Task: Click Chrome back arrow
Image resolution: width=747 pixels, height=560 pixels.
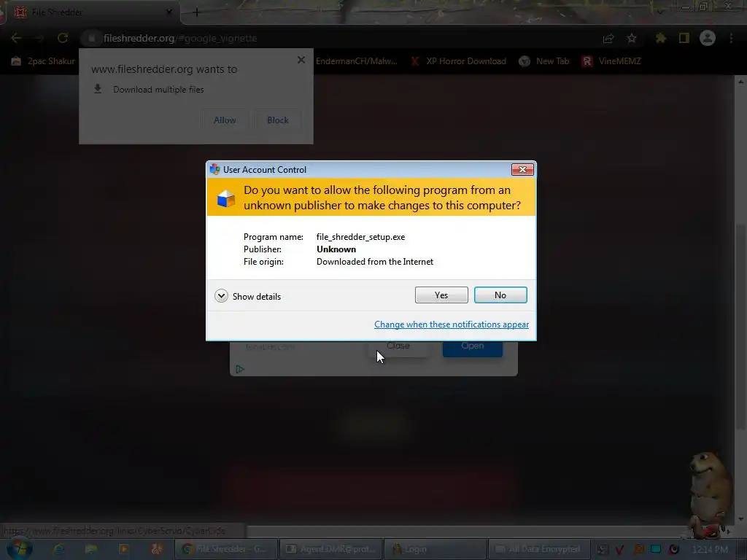Action: (16, 38)
